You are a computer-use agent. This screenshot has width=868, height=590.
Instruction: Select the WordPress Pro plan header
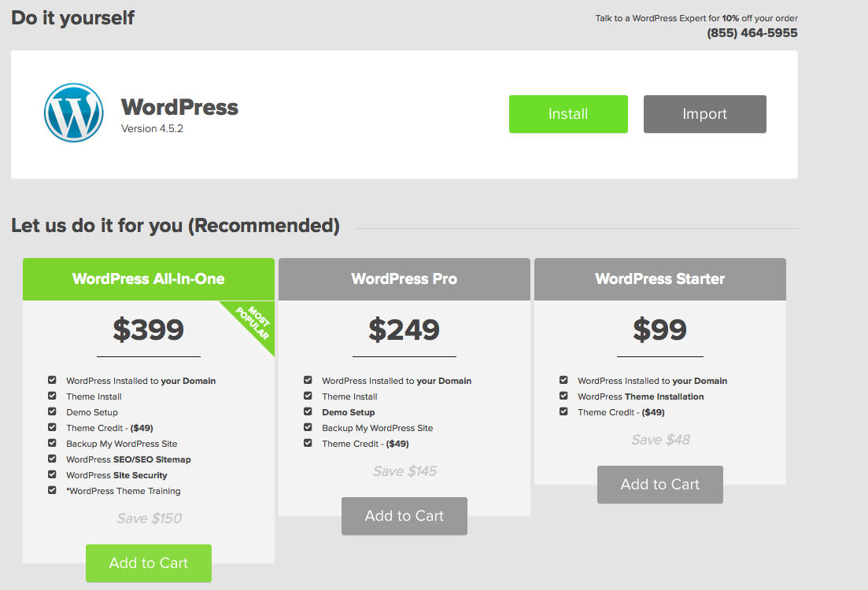click(404, 279)
